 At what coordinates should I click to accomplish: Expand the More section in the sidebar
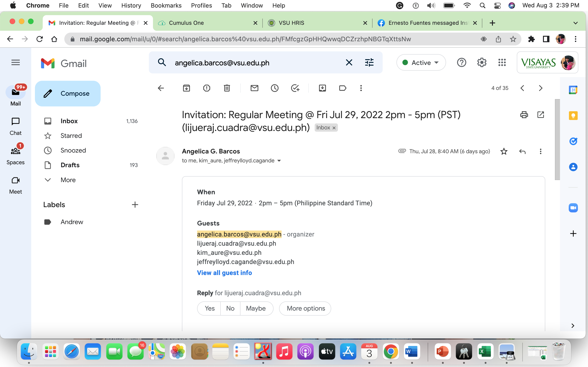pos(68,180)
